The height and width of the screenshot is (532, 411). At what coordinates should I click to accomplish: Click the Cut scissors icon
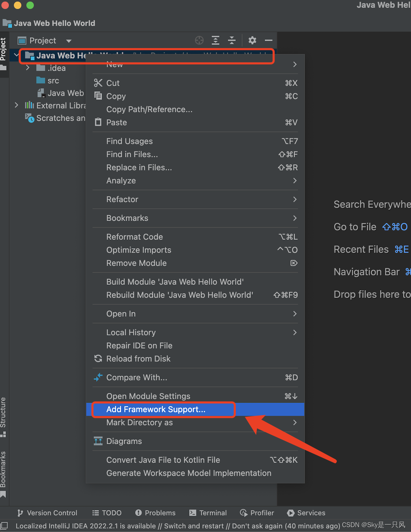pyautogui.click(x=98, y=83)
